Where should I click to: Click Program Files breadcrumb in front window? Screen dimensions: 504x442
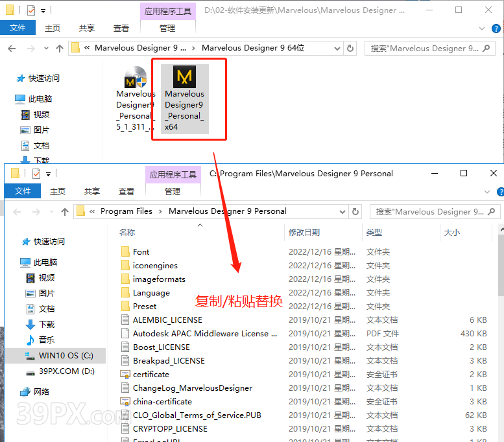pyautogui.click(x=126, y=211)
